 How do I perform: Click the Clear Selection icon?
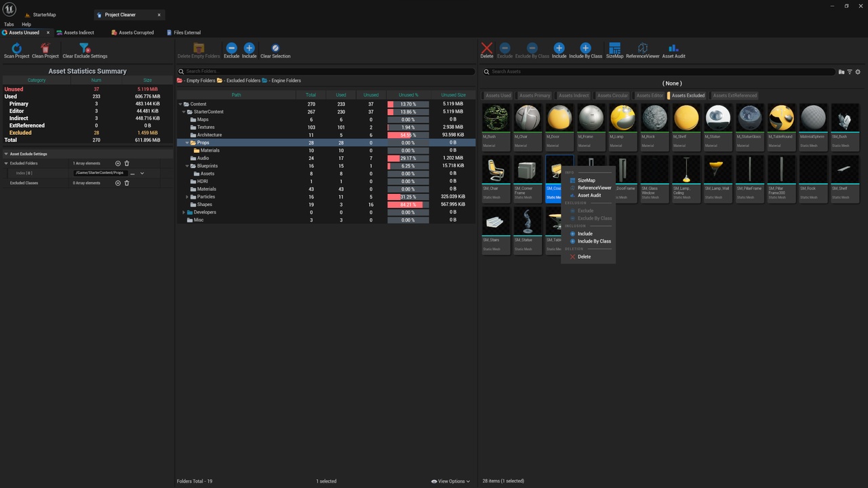pos(275,48)
